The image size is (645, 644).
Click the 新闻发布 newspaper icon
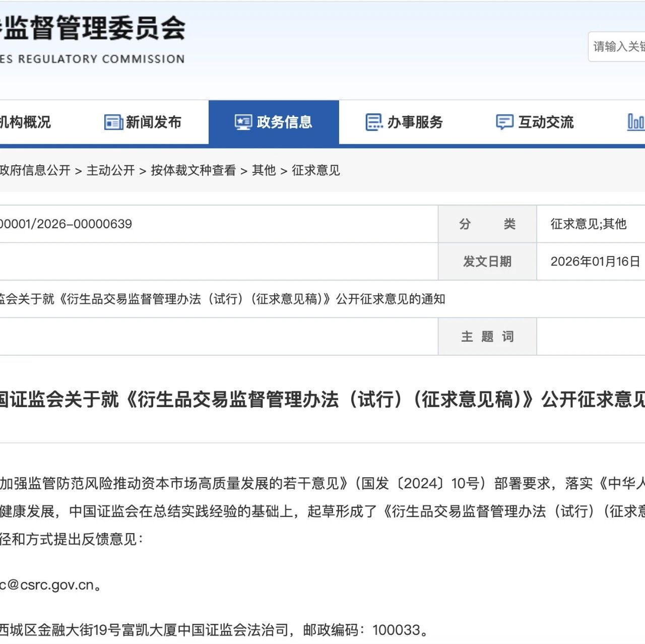coord(113,122)
